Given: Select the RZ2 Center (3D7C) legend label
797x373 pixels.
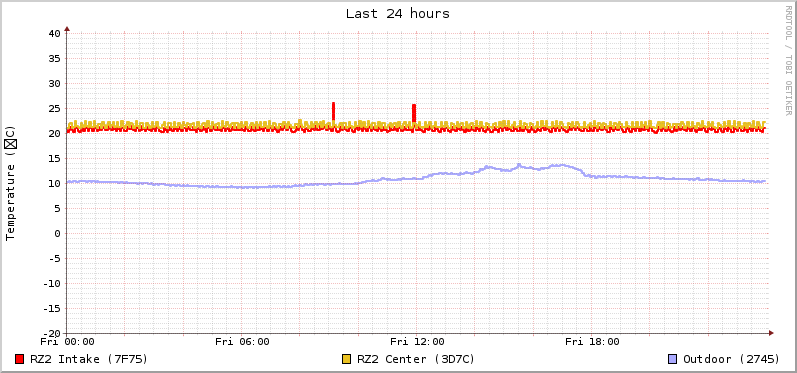Looking at the screenshot, I should (416, 359).
